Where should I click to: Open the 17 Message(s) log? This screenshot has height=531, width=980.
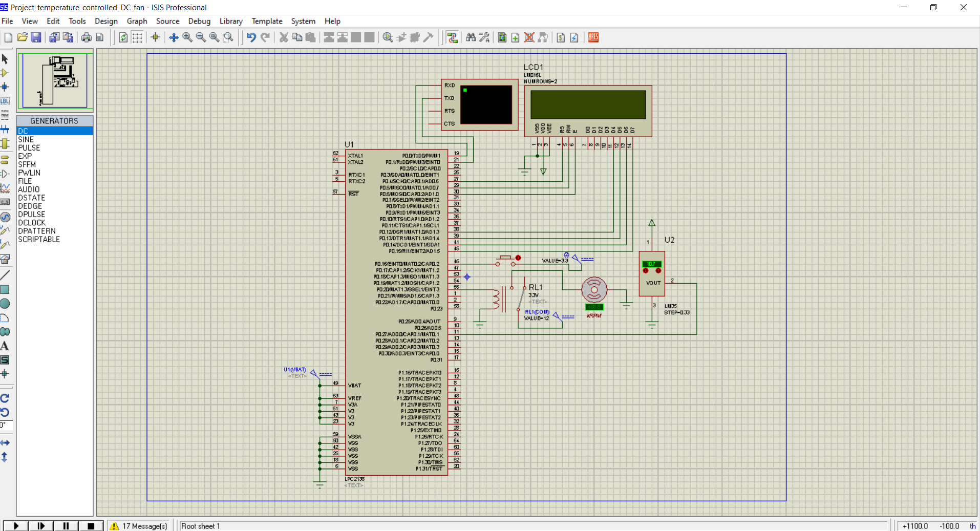point(139,526)
